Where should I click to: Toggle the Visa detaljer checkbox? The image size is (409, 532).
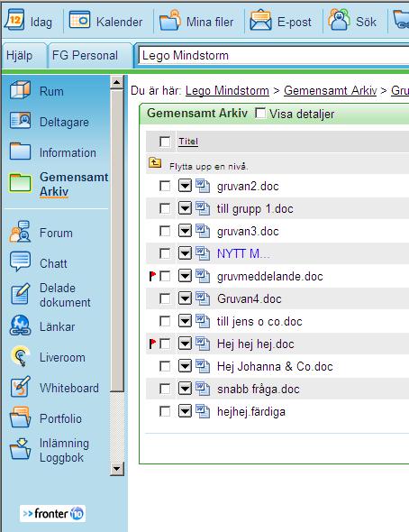tap(259, 114)
